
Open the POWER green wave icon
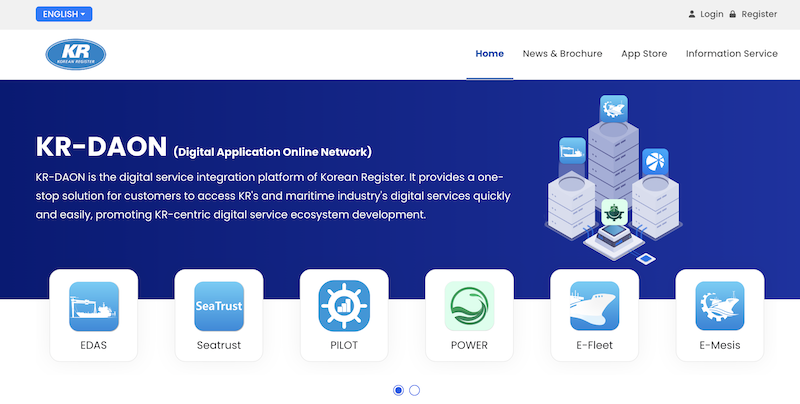click(x=469, y=306)
